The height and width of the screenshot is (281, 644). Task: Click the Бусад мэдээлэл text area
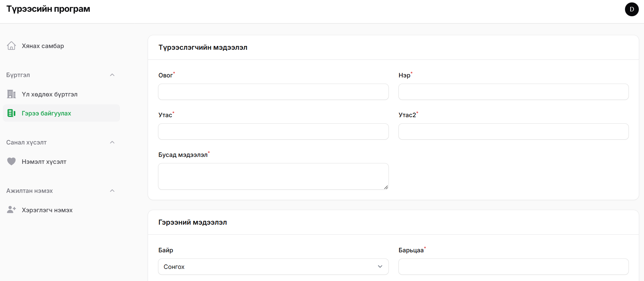coord(273,176)
